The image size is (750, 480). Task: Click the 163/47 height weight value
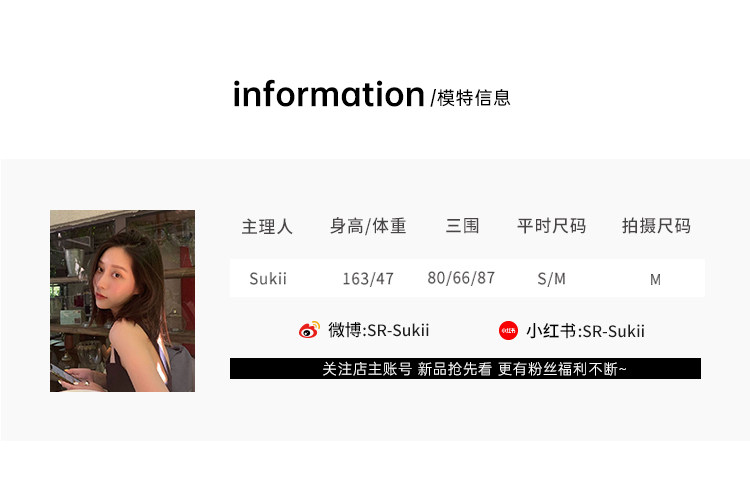tap(368, 279)
